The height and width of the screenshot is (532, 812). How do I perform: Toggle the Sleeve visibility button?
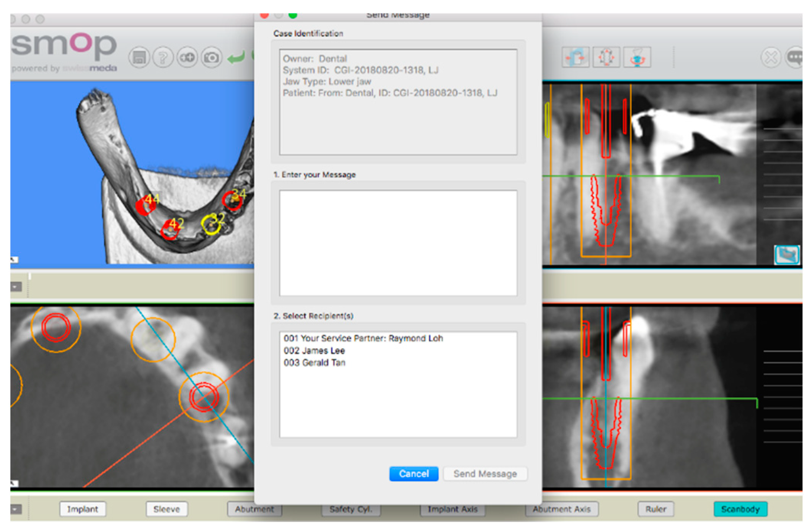pyautogui.click(x=166, y=509)
